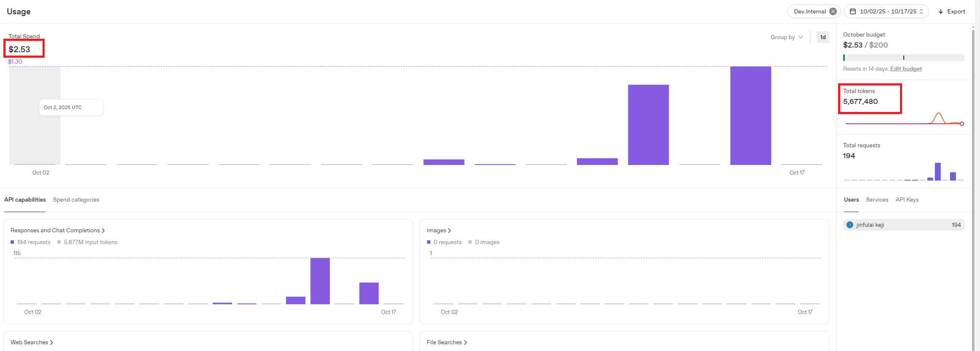Open the Dev.Internal project selector
The height and width of the screenshot is (351, 980).
[x=809, y=11]
